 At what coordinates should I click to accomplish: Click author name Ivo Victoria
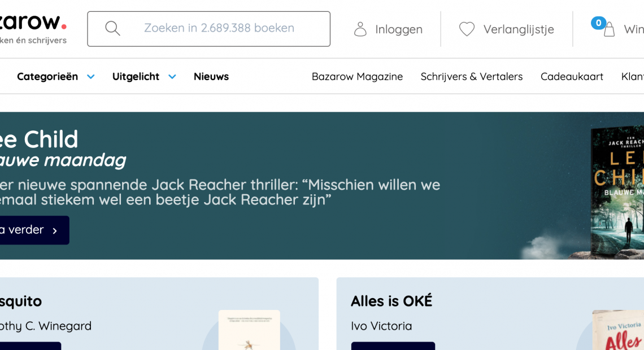point(381,326)
